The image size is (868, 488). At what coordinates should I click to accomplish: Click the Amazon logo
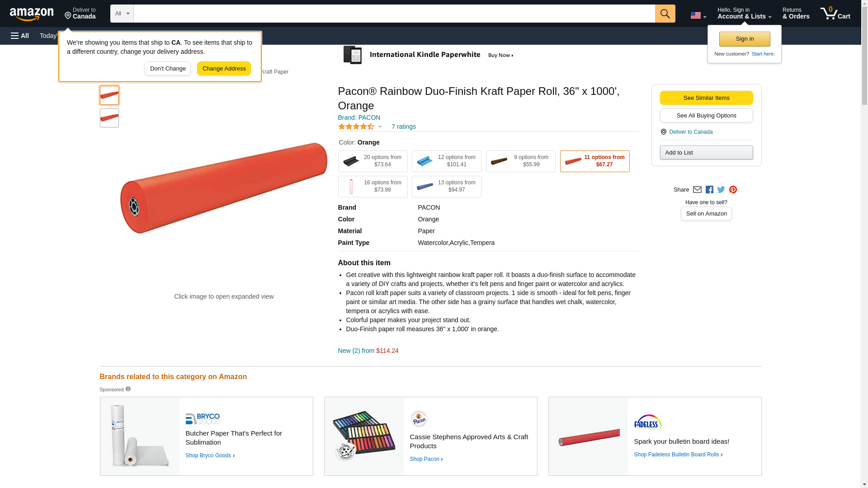[32, 14]
